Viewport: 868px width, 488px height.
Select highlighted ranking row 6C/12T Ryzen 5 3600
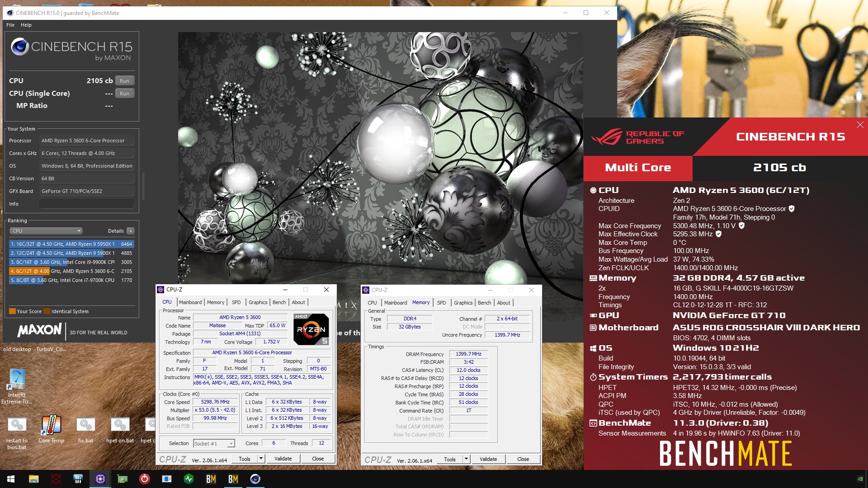pyautogui.click(x=71, y=271)
